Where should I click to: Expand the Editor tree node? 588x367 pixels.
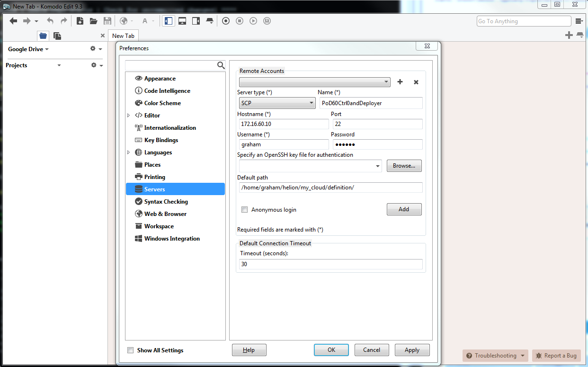tap(128, 116)
